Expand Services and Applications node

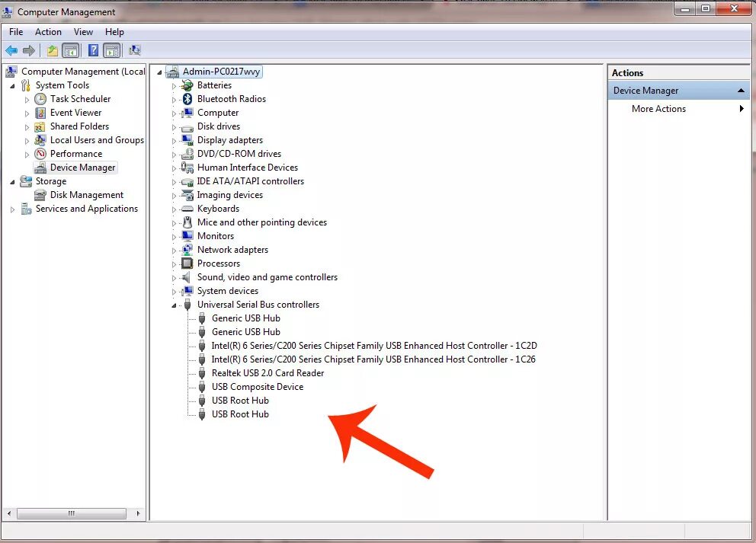(12, 209)
